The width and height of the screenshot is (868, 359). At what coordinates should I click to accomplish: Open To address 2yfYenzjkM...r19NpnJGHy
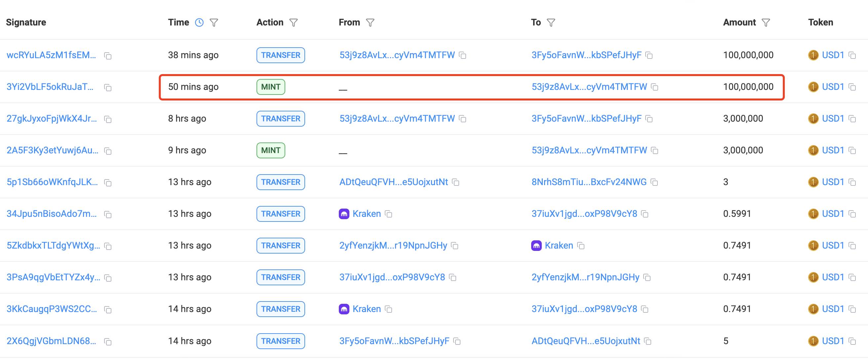(585, 277)
